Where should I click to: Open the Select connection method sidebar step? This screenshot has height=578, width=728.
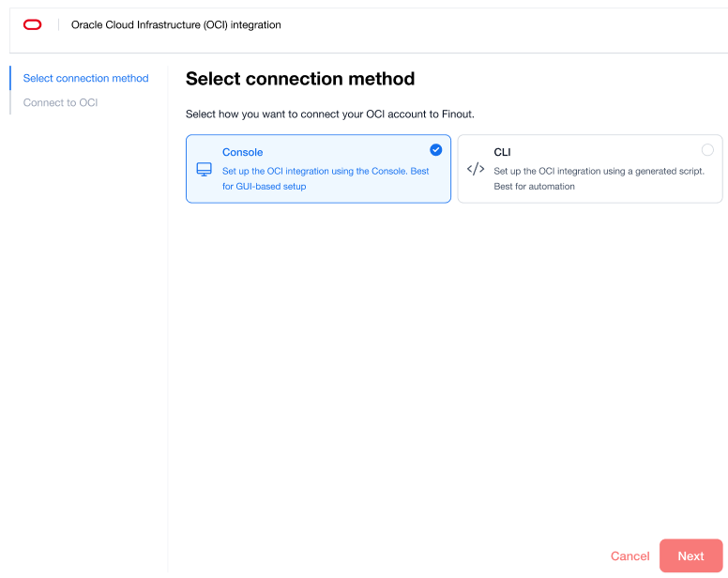85,79
